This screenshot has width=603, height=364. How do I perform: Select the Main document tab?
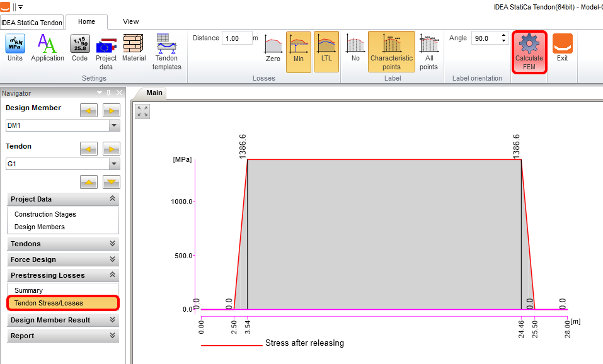click(154, 93)
